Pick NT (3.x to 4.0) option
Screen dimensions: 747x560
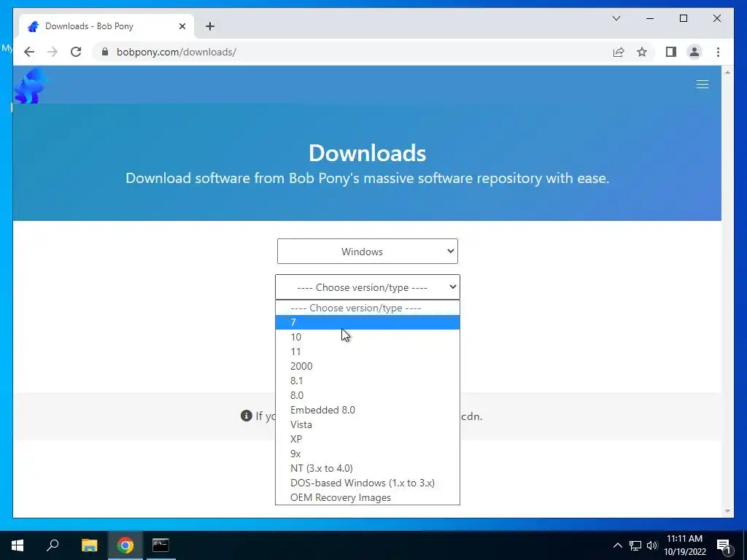(x=368, y=468)
